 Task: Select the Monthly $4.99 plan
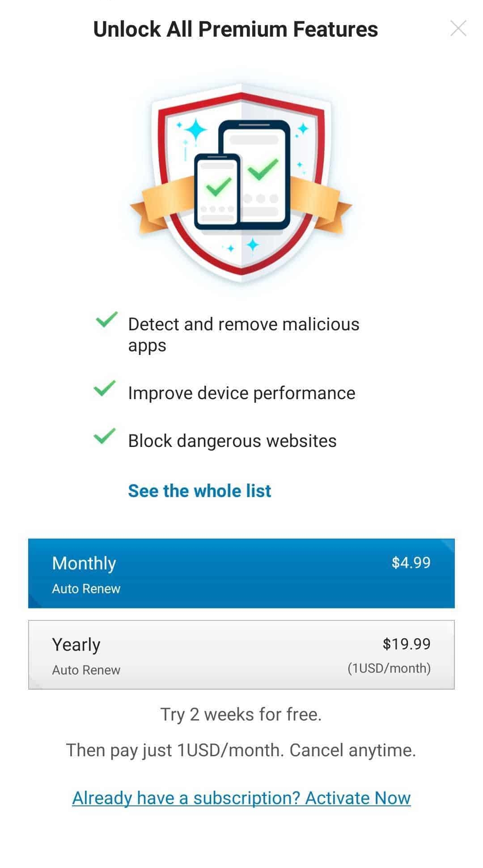241,573
